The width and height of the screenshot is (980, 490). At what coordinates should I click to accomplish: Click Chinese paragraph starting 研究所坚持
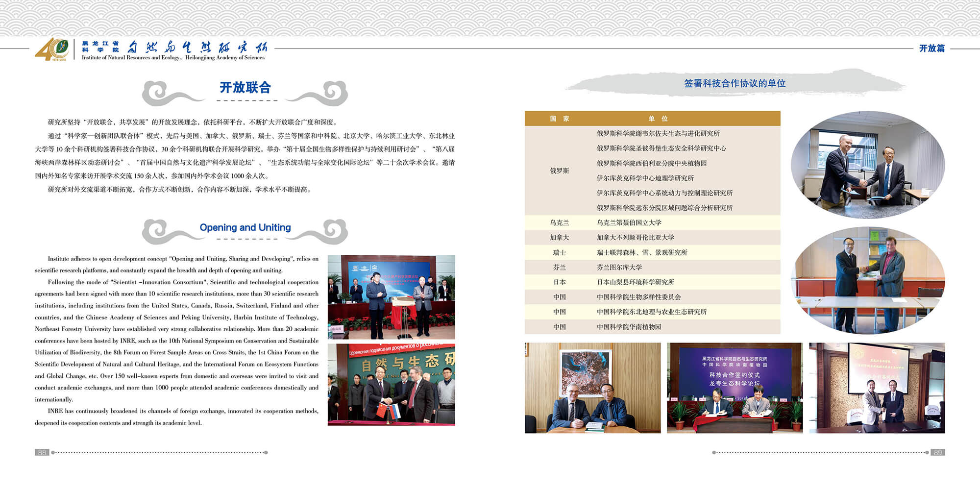pos(192,122)
